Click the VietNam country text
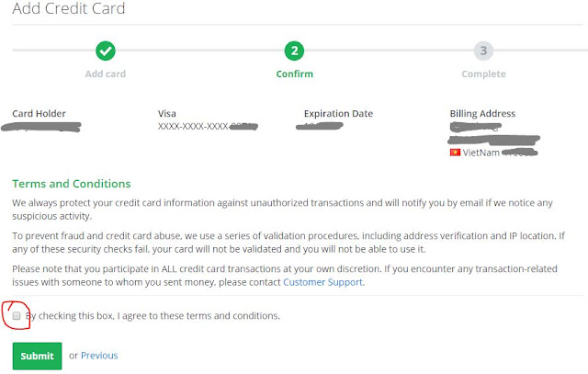Screen dimensions: 588x374 [x=481, y=153]
